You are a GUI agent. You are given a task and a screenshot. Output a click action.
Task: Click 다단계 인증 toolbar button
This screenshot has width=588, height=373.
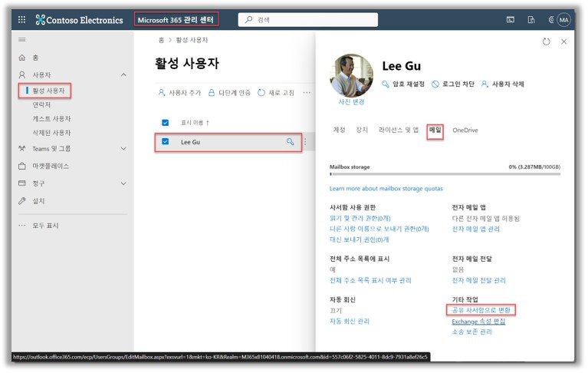pos(229,92)
